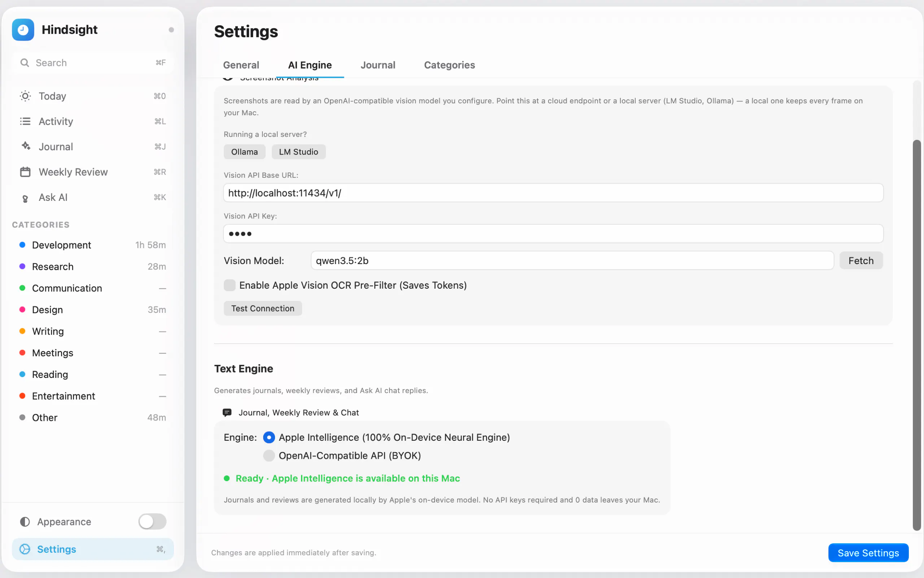Click the LM Studio preset button
This screenshot has height=578, width=924.
tap(298, 152)
